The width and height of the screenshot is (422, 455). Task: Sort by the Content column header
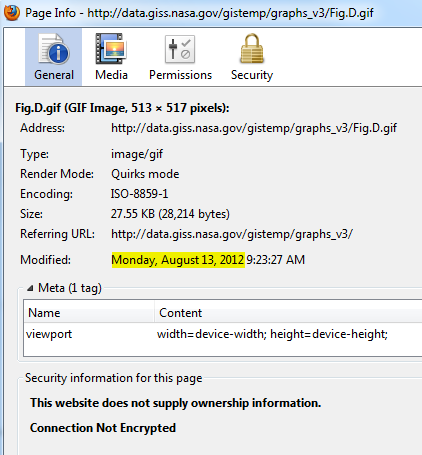pos(288,313)
